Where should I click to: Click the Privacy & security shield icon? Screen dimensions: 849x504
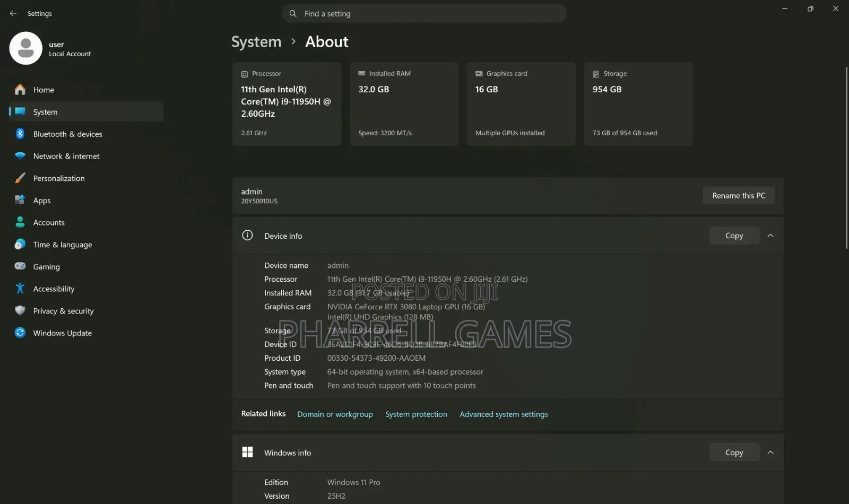[20, 310]
